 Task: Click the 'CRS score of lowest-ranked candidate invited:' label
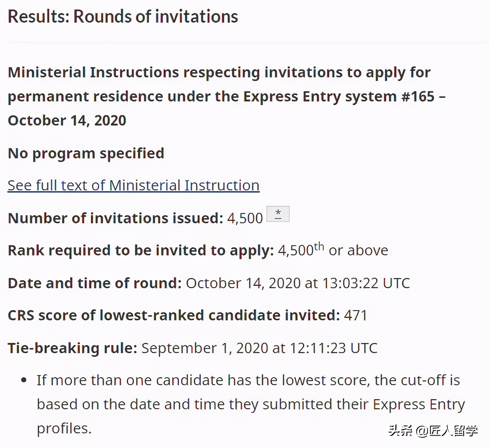[174, 315]
